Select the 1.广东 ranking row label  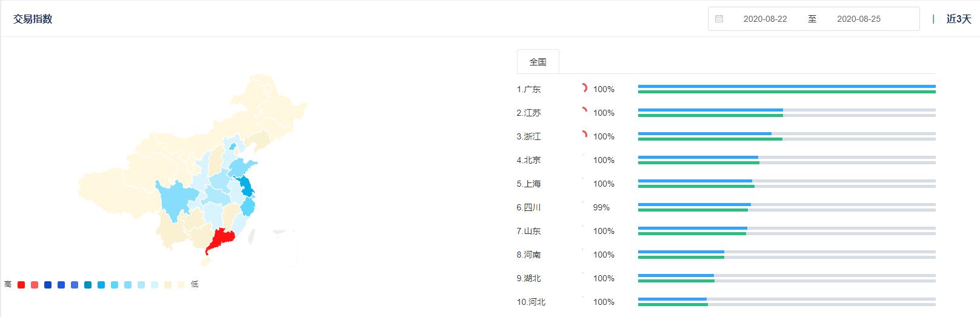[528, 89]
